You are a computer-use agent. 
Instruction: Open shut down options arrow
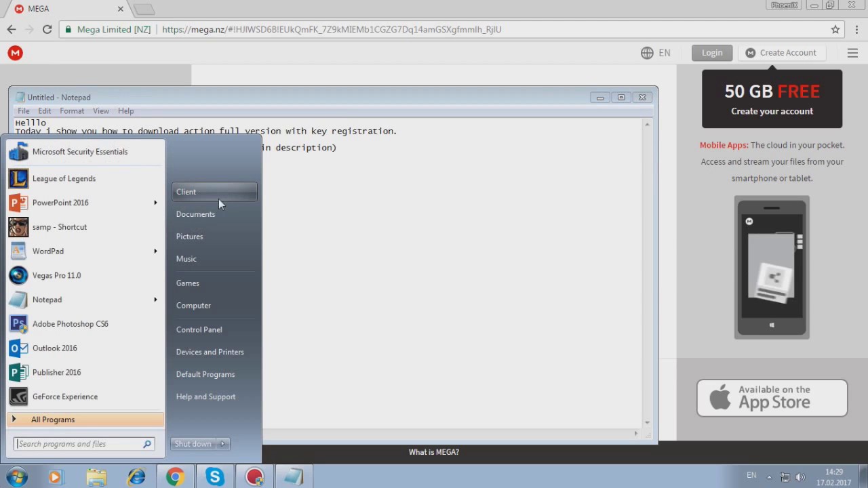(222, 444)
